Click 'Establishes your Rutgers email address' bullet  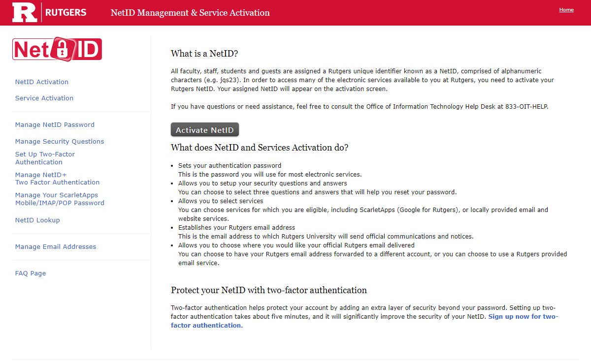(x=237, y=228)
